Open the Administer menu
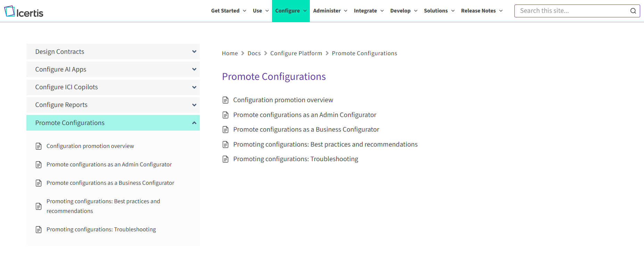This screenshot has height=264, width=644. [330, 11]
